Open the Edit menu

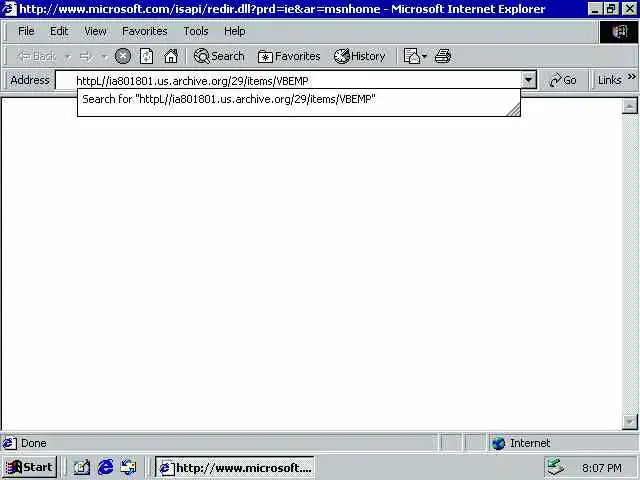click(59, 31)
